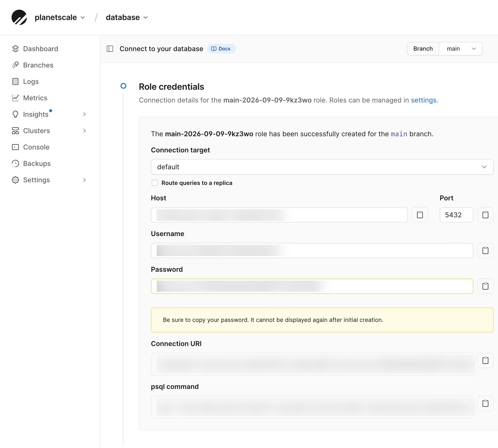Open the Backups page
498x448 pixels.
click(x=37, y=163)
